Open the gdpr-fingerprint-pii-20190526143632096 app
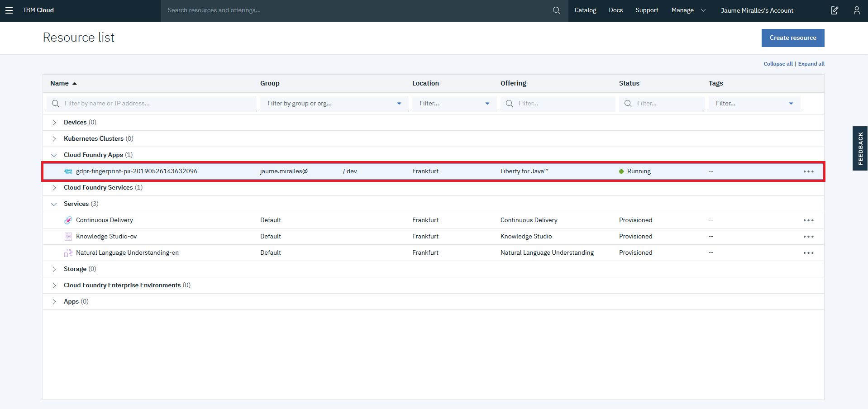Viewport: 868px width, 409px height. point(137,171)
